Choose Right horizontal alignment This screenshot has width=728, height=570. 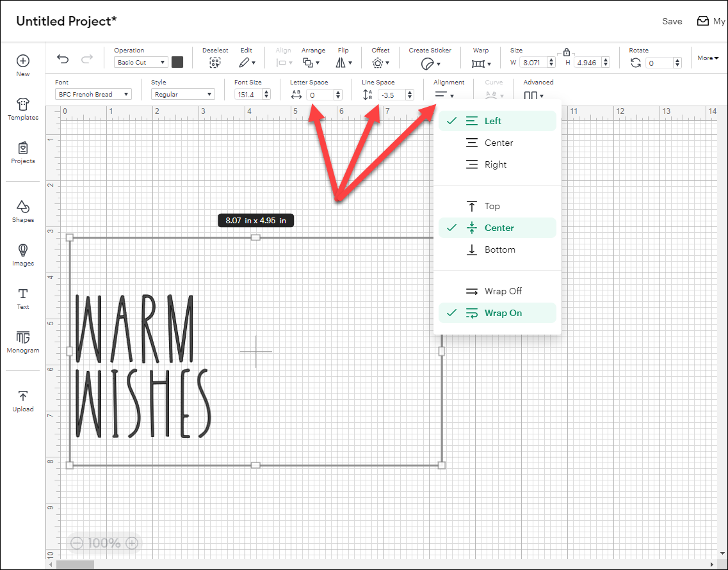pos(497,164)
